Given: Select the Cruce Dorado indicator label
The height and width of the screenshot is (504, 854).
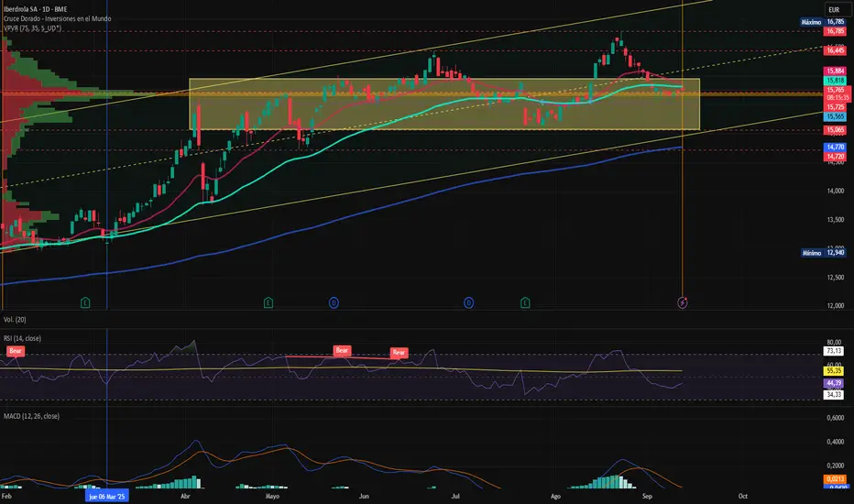Looking at the screenshot, I should click(57, 18).
